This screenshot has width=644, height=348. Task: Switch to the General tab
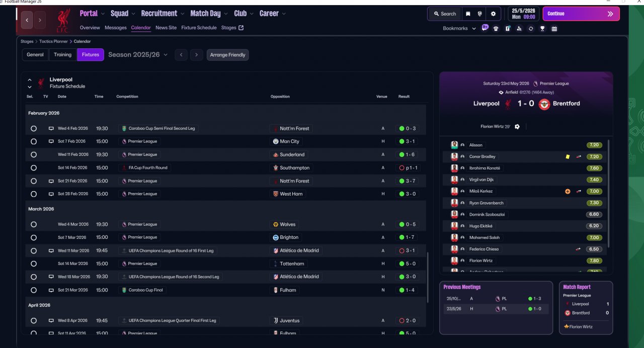click(x=35, y=55)
